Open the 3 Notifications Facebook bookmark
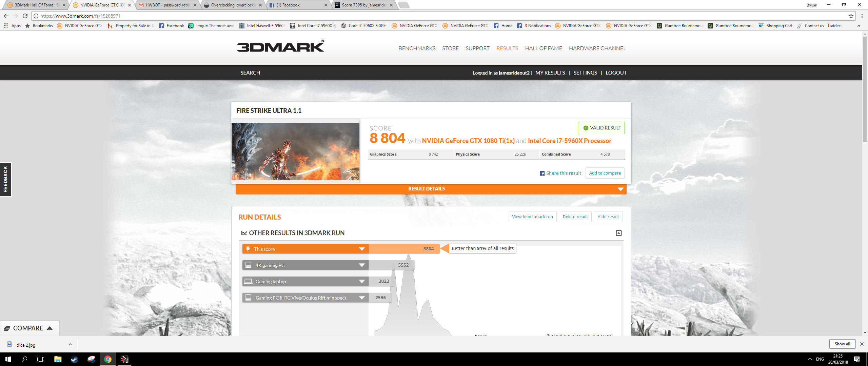Viewport: 868px width, 366px height. click(534, 26)
